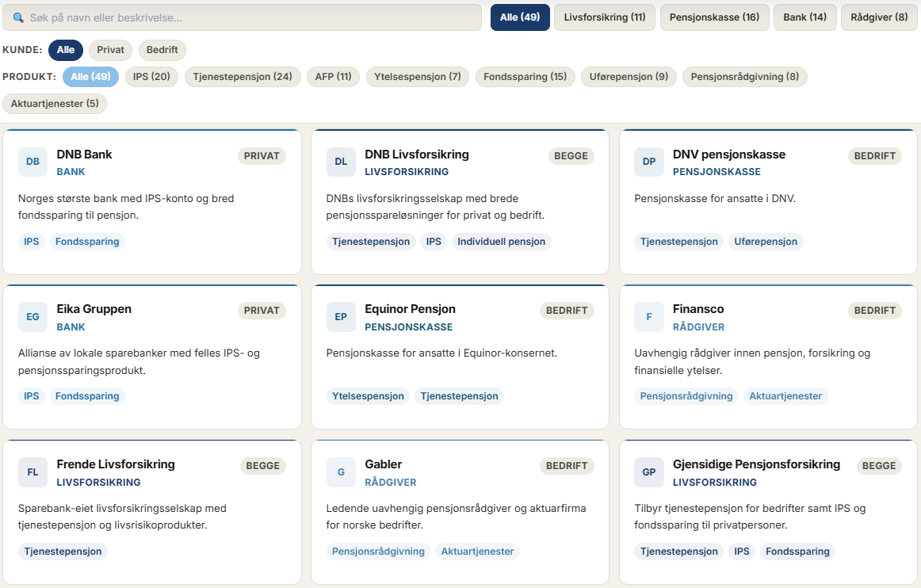
Task: Focus the name or description search field
Action: pos(242,17)
